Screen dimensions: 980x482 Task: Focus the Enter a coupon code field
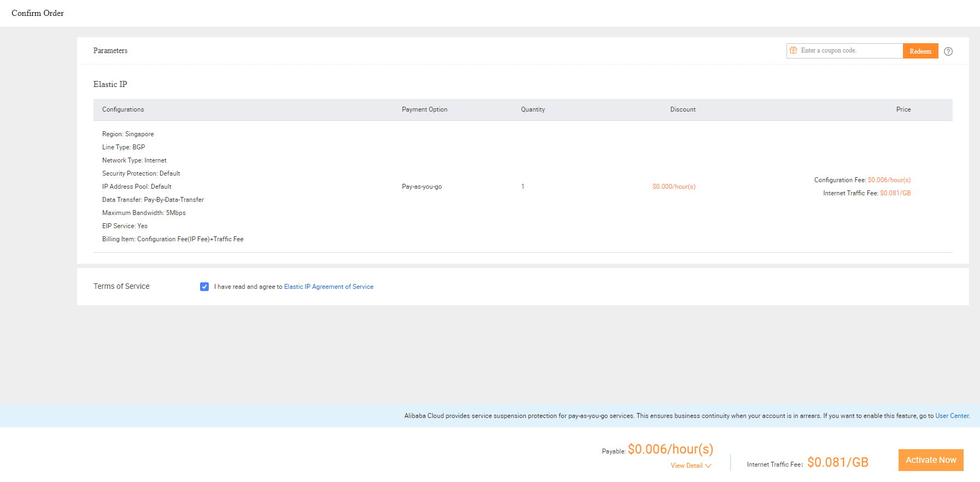click(x=849, y=50)
